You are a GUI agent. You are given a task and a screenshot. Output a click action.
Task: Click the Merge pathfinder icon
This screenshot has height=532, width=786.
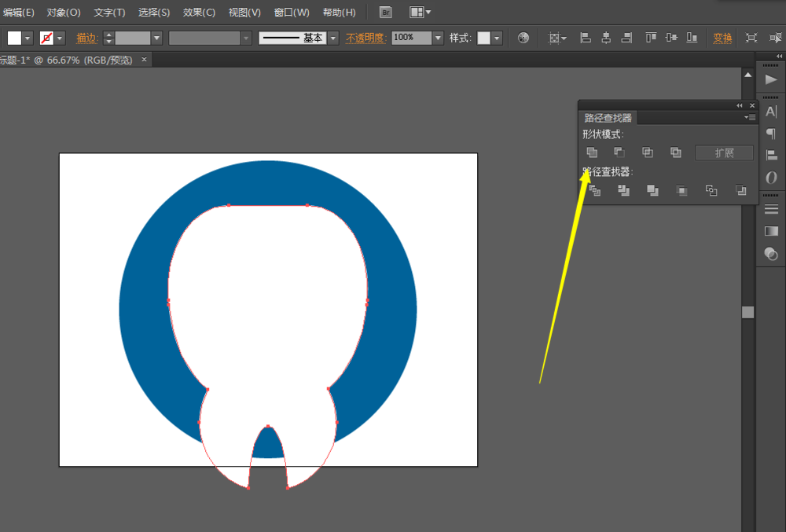pyautogui.click(x=652, y=190)
